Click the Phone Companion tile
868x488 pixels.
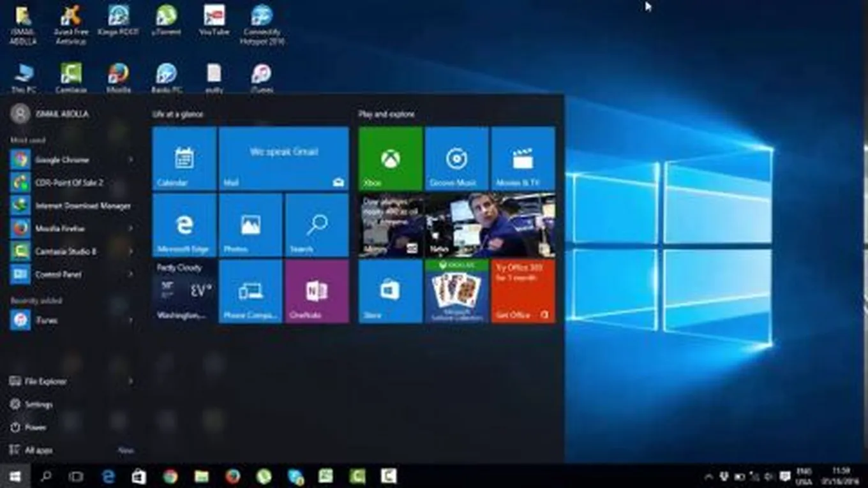pyautogui.click(x=250, y=291)
